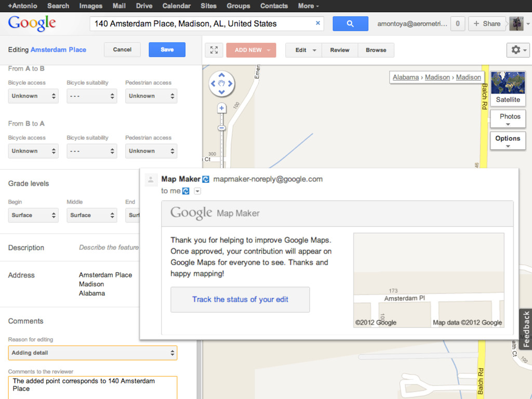
Task: Open Drive in the top bar
Action: pyautogui.click(x=144, y=6)
